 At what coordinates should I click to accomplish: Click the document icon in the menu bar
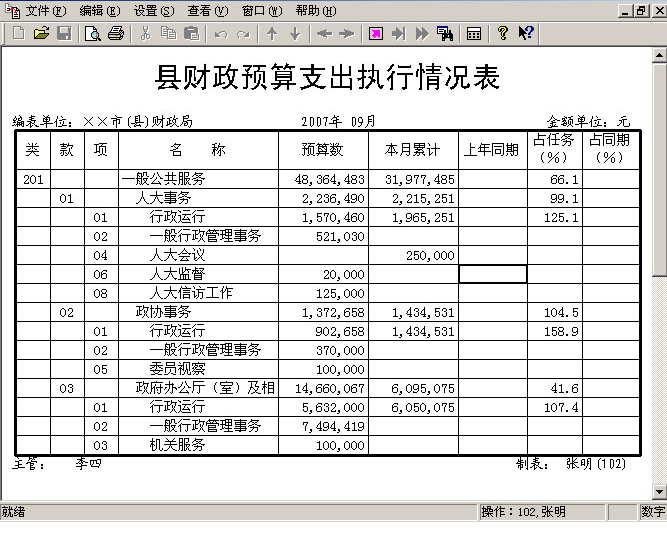pyautogui.click(x=13, y=11)
